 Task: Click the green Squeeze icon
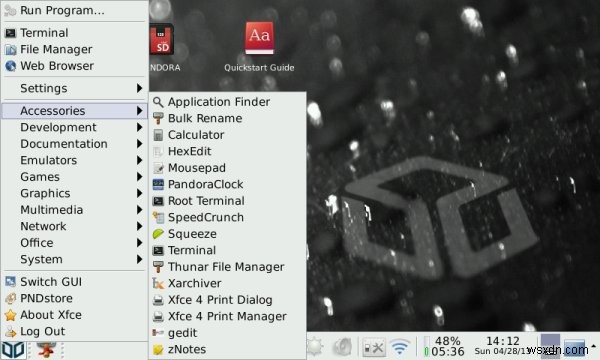pyautogui.click(x=158, y=234)
